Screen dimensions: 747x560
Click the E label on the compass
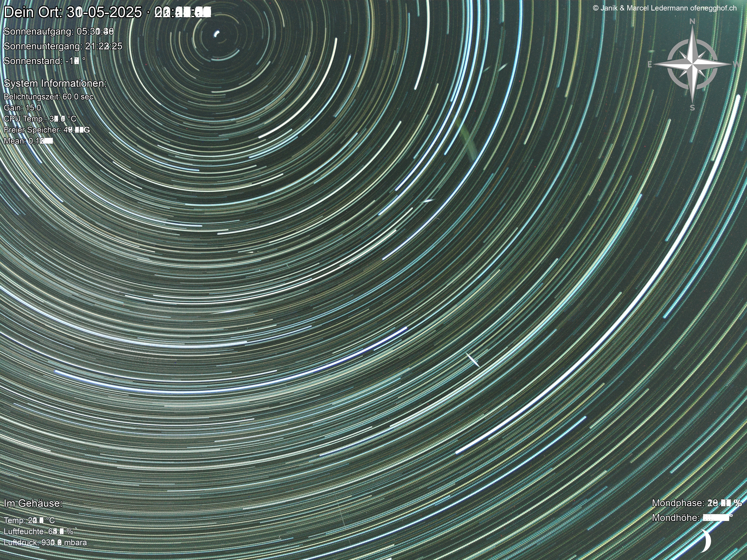[x=649, y=64]
